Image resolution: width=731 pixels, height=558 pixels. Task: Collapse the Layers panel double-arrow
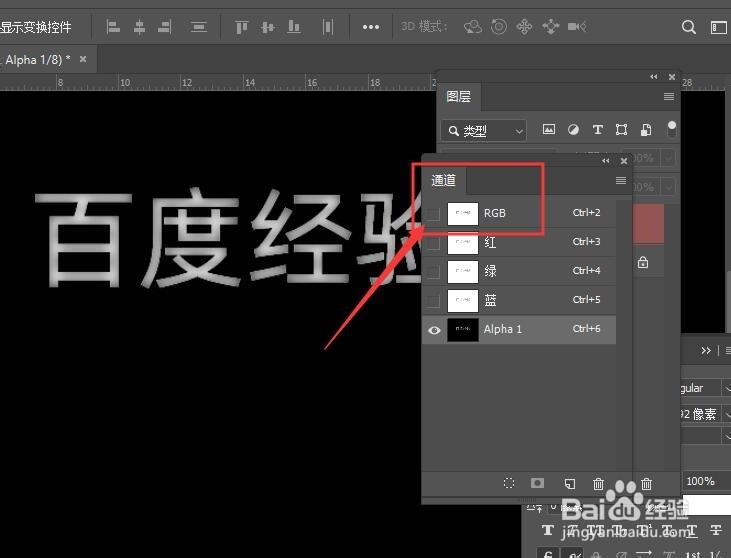click(x=654, y=77)
